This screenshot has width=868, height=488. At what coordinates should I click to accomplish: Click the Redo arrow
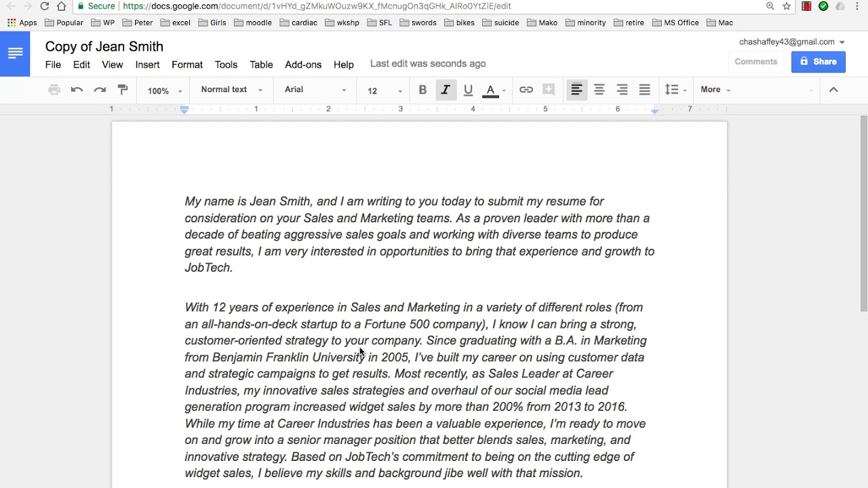pyautogui.click(x=100, y=89)
